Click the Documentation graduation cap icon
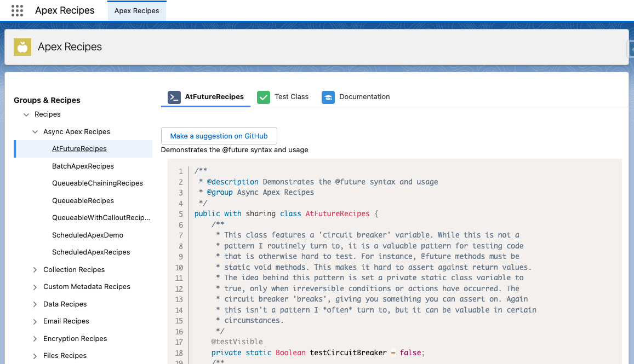 pyautogui.click(x=328, y=97)
